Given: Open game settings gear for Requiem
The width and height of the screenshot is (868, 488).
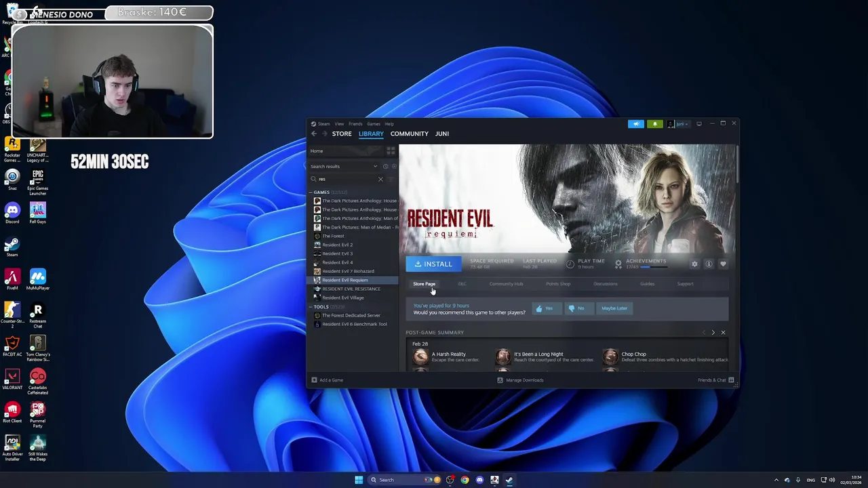Looking at the screenshot, I should tap(694, 264).
